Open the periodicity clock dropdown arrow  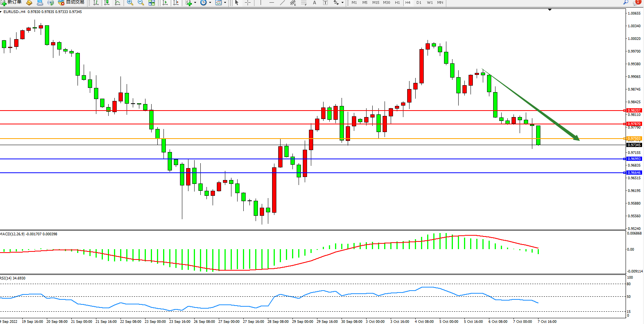pos(210,3)
